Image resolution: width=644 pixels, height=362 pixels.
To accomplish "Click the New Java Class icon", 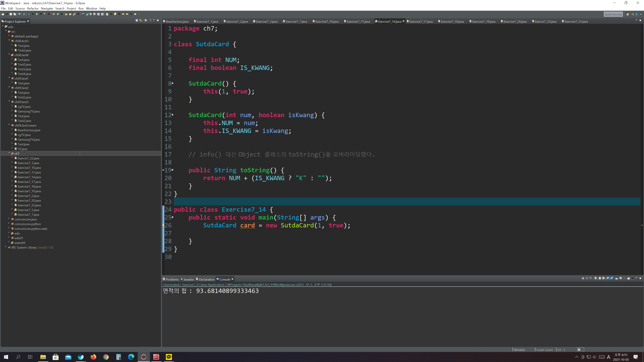I will pos(58,14).
